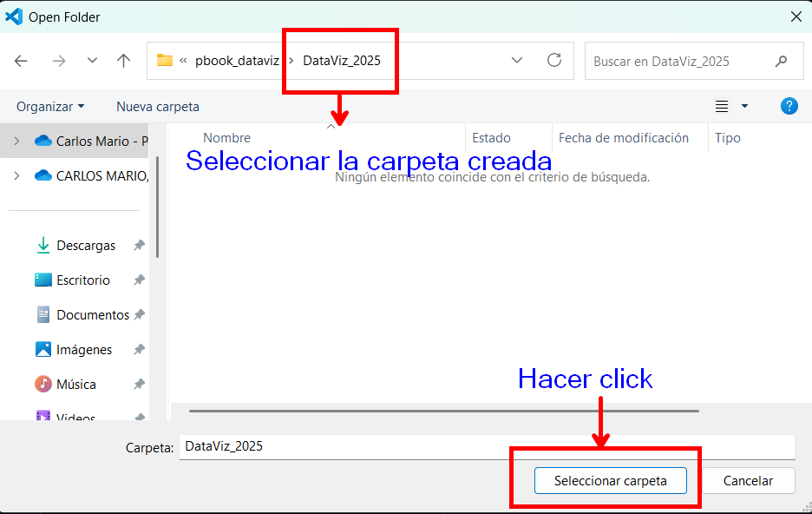This screenshot has height=514, width=812.
Task: Navigate up one folder level
Action: [123, 61]
